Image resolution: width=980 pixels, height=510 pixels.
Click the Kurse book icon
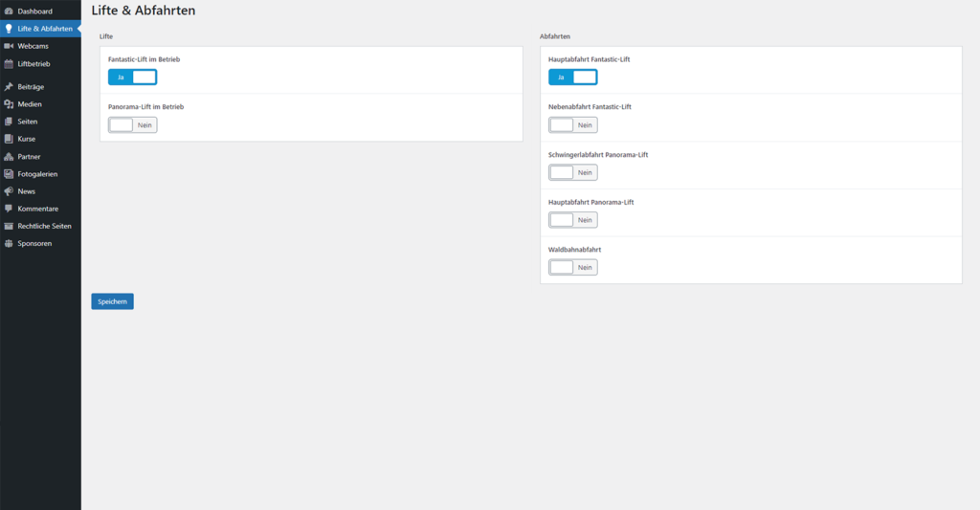(x=9, y=139)
